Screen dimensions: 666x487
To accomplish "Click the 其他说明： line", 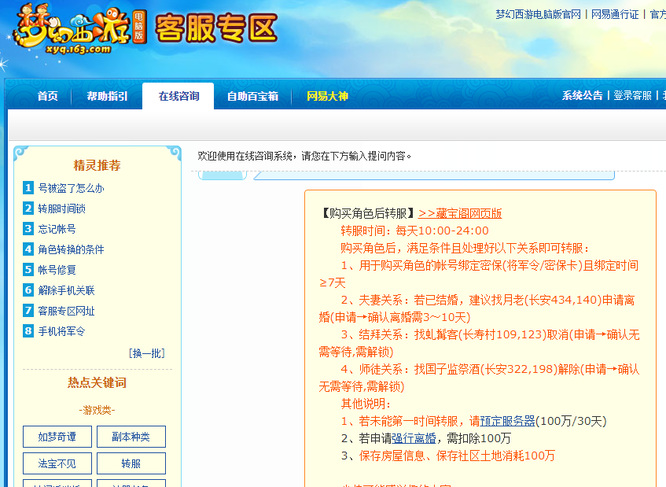I will click(366, 404).
